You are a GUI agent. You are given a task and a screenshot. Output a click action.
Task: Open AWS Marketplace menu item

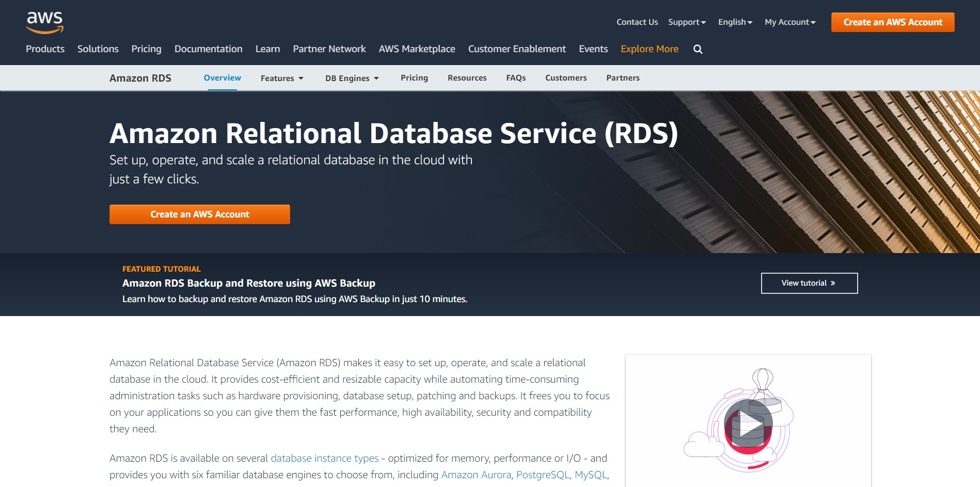(417, 49)
